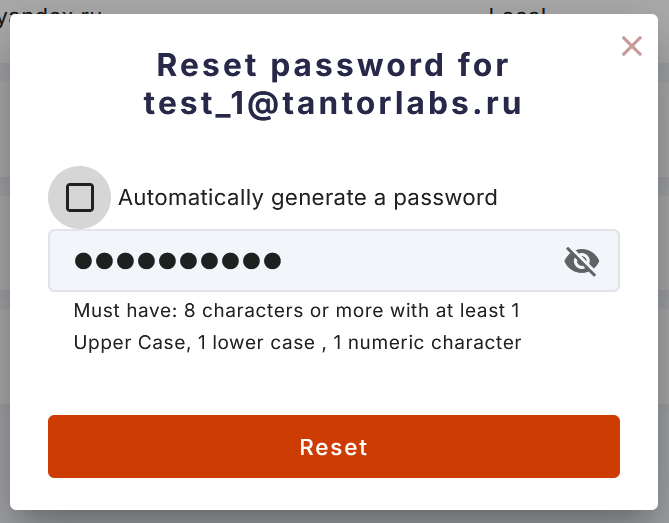Screen dimensions: 669x523
Task: Select the 'Reset password for' heading text
Action: tap(333, 65)
